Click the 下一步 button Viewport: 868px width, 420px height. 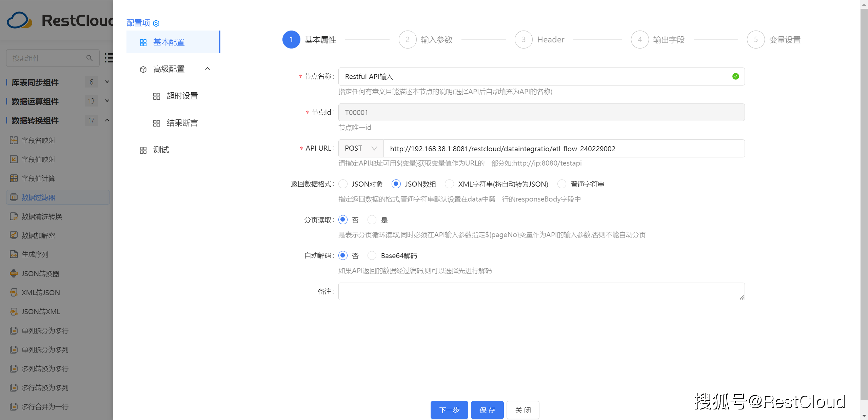(449, 410)
